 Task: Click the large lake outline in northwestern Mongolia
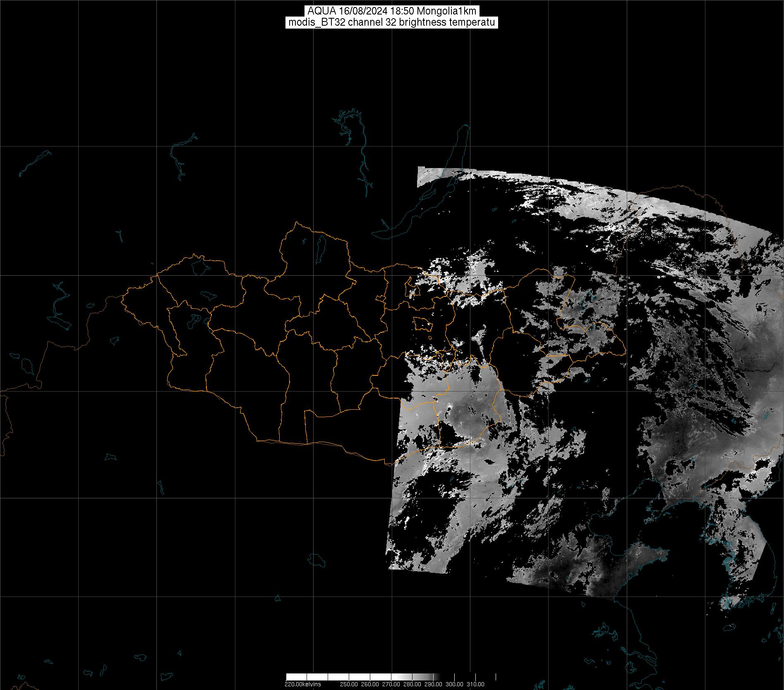coord(199,266)
